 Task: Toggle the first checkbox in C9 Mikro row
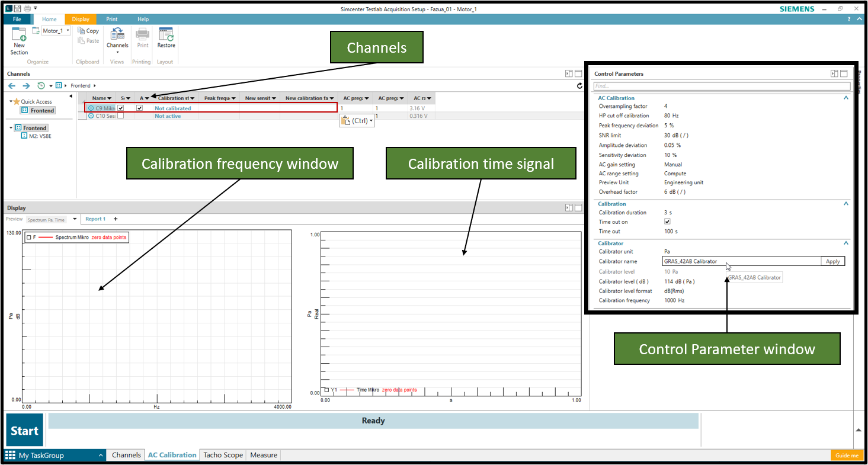pos(121,108)
